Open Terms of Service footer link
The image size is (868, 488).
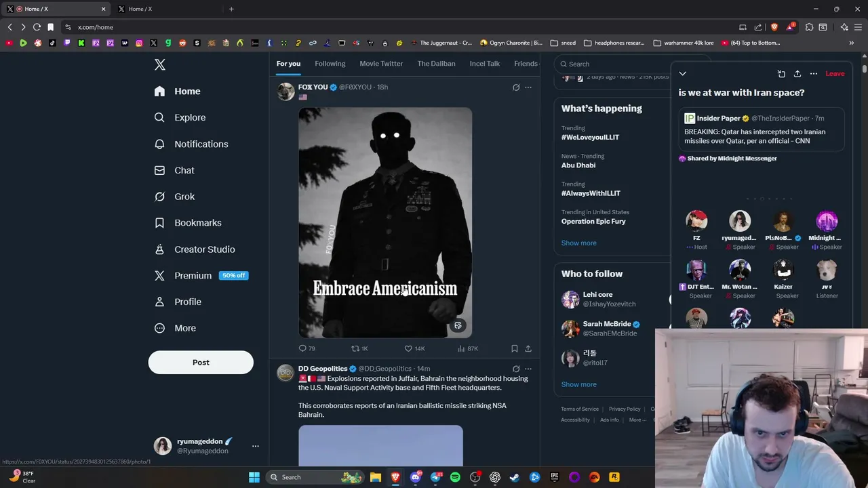point(580,409)
